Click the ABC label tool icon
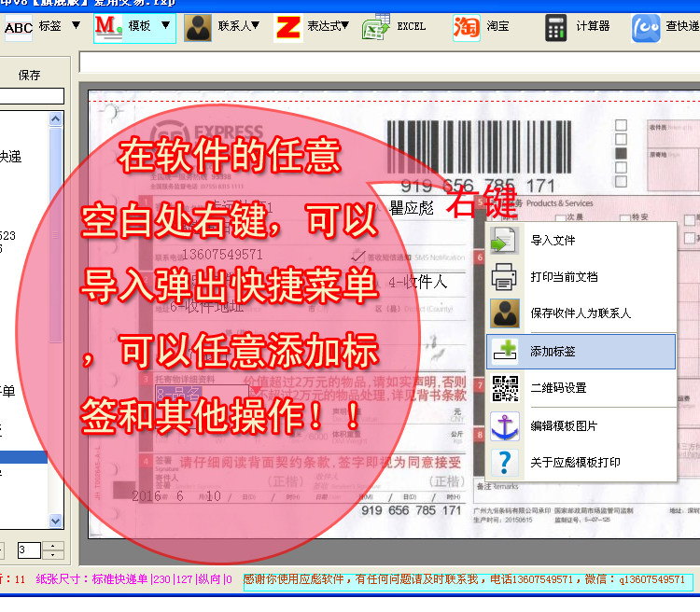Viewport: 700px width, 612px height. point(19,27)
